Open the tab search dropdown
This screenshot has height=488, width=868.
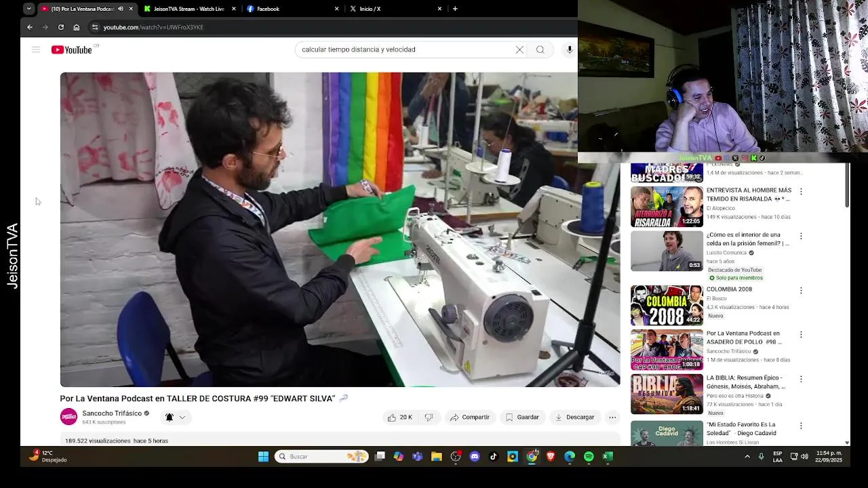point(28,9)
